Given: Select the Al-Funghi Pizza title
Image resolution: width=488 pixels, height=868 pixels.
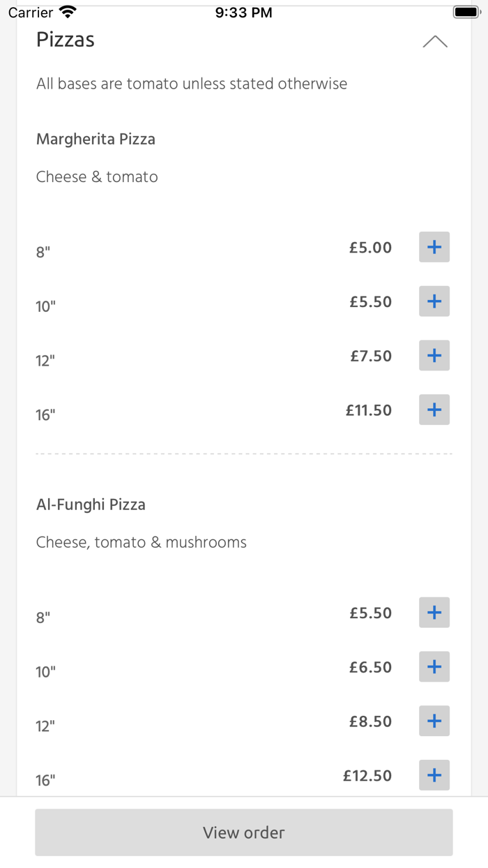Looking at the screenshot, I should [91, 504].
